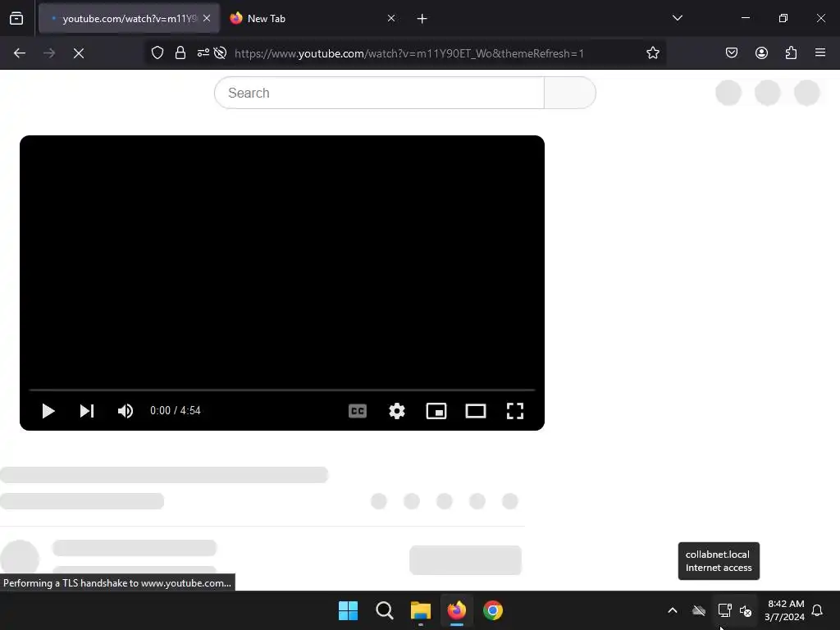Open Windows Start menu
Viewport: 840px width, 630px height.
pos(348,610)
